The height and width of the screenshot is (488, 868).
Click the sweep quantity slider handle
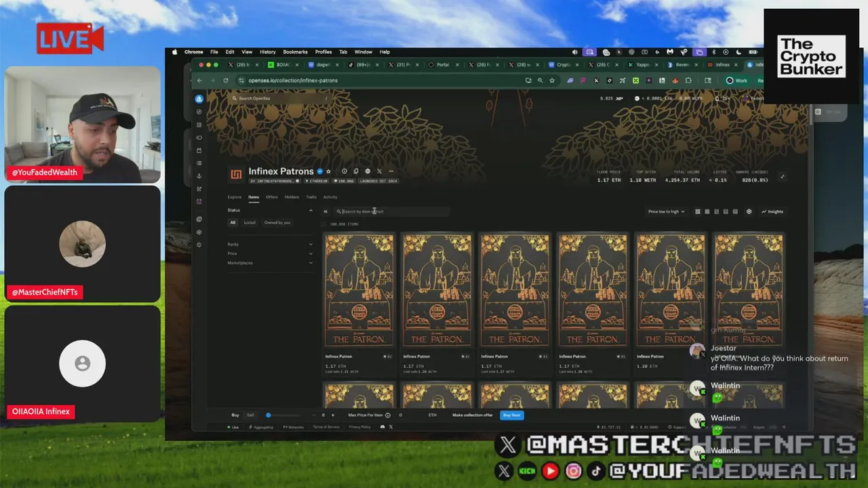(269, 415)
